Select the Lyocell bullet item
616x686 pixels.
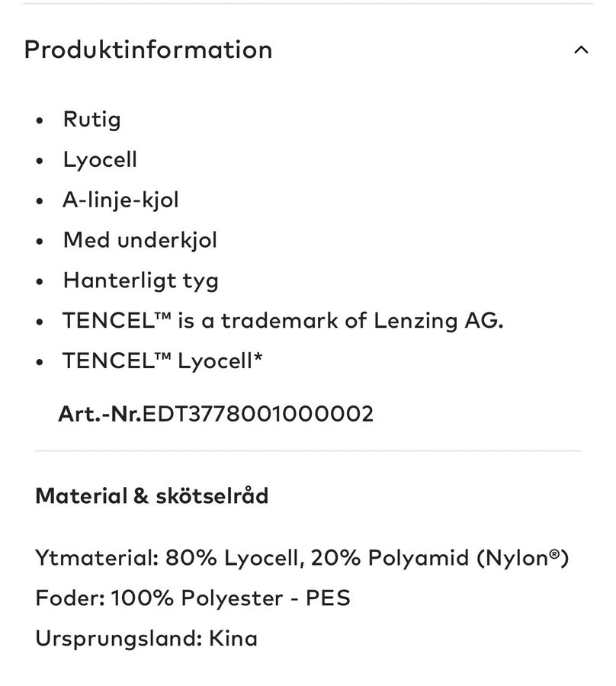click(100, 160)
